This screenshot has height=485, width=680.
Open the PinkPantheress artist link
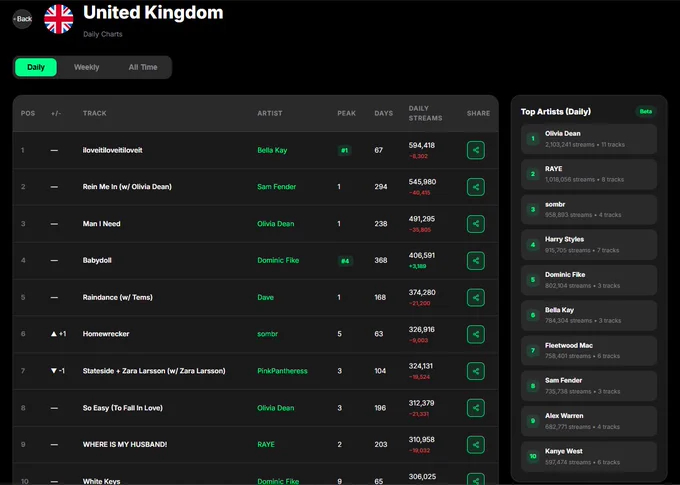coord(282,371)
